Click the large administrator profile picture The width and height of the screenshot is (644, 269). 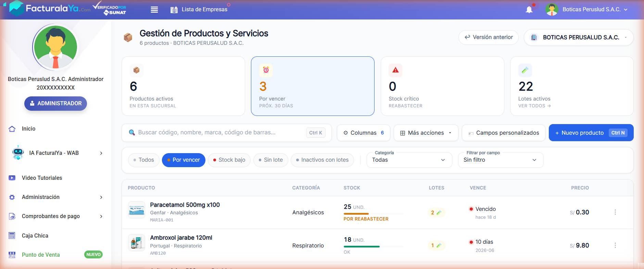click(55, 47)
